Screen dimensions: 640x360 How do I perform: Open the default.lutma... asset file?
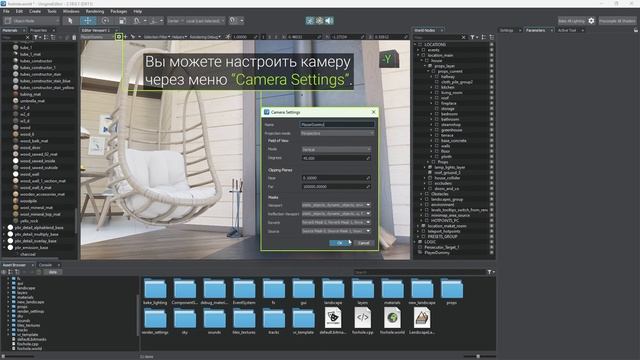(x=333, y=321)
